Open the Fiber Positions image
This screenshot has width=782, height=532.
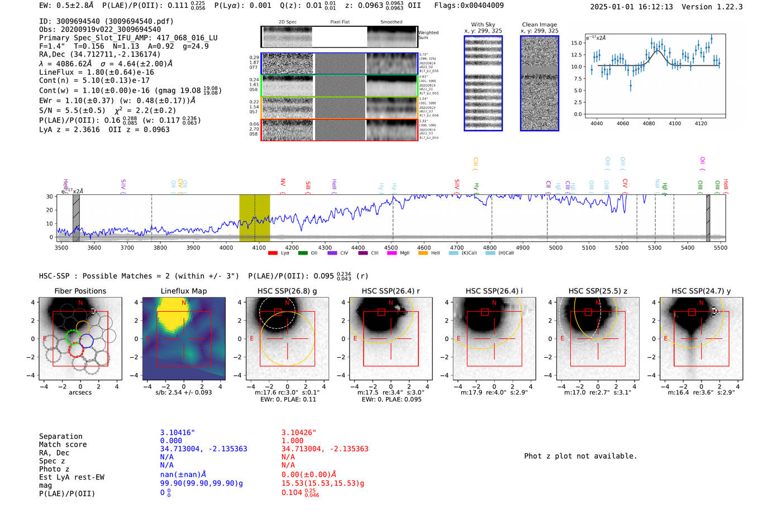[x=80, y=338]
